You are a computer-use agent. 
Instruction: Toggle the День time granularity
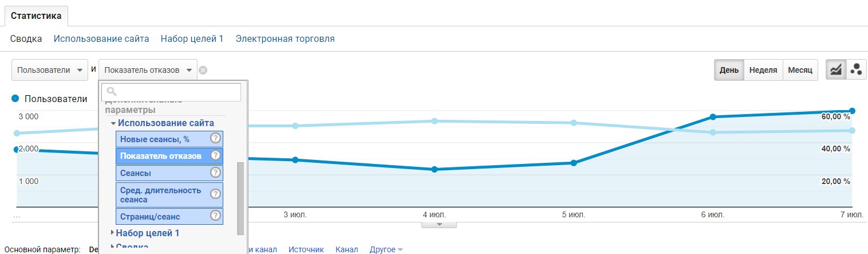729,70
